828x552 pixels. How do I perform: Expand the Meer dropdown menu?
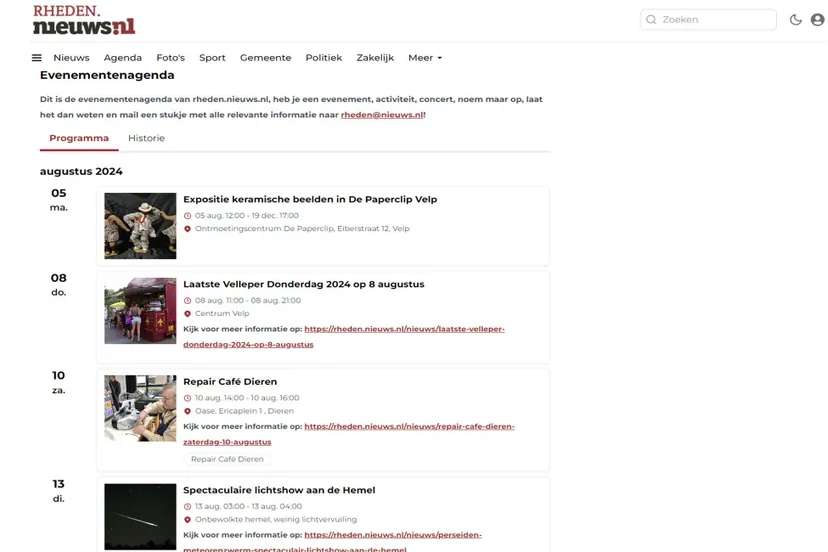(x=424, y=58)
